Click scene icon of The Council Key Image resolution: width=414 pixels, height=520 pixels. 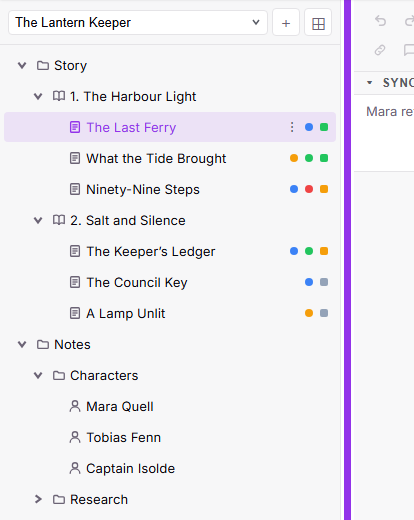click(75, 282)
